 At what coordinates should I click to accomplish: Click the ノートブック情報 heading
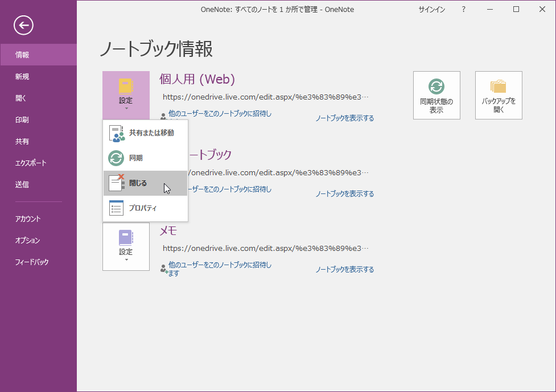(x=156, y=49)
